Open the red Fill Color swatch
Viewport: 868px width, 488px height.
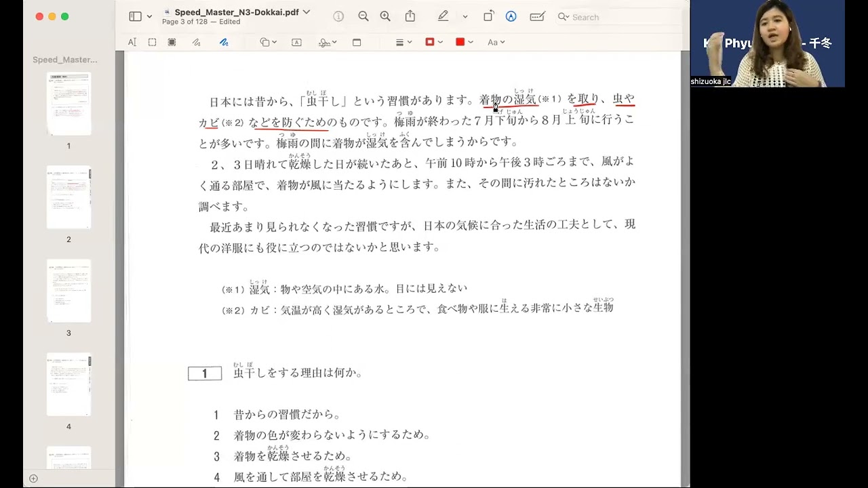pyautogui.click(x=464, y=42)
